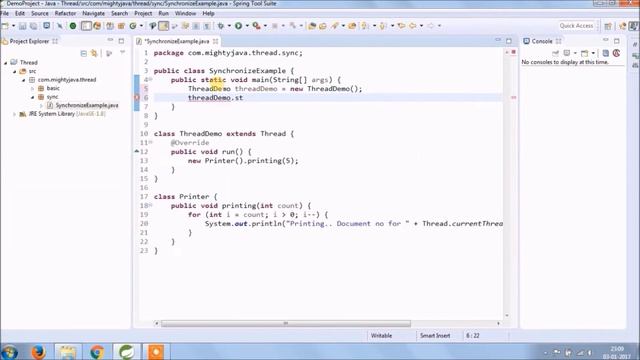Screen dimensions: 640x360
Task: Click the Open Type toolbar icon
Action: click(312, 26)
